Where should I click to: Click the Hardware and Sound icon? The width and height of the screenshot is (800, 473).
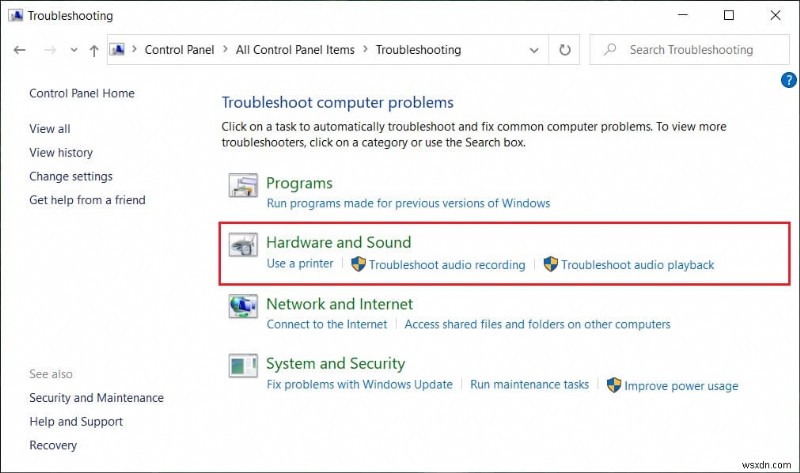pos(243,247)
